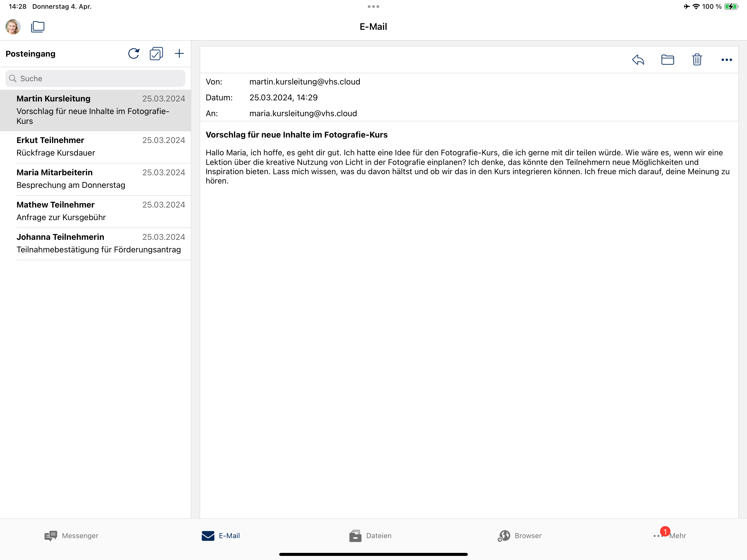Switch to the E-Mail tab
Image resolution: width=747 pixels, height=560 pixels.
(221, 536)
